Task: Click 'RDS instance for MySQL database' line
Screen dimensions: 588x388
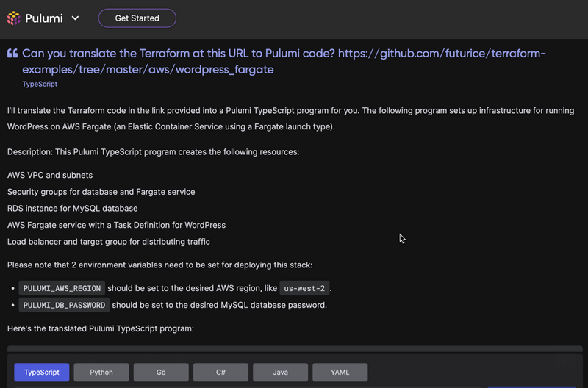Action: click(72, 209)
